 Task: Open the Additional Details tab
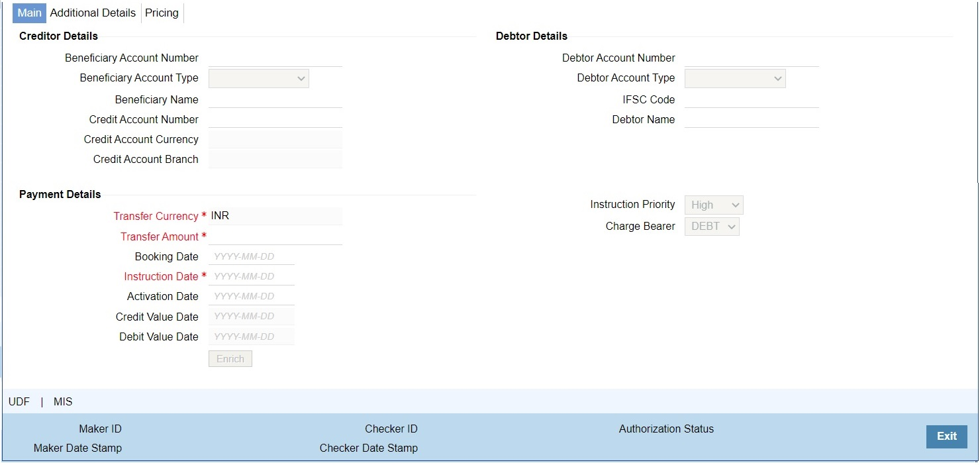pos(93,13)
